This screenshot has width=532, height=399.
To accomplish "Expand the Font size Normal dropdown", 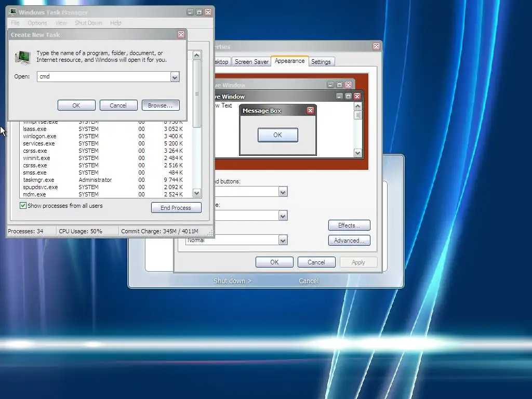I will pos(283,240).
